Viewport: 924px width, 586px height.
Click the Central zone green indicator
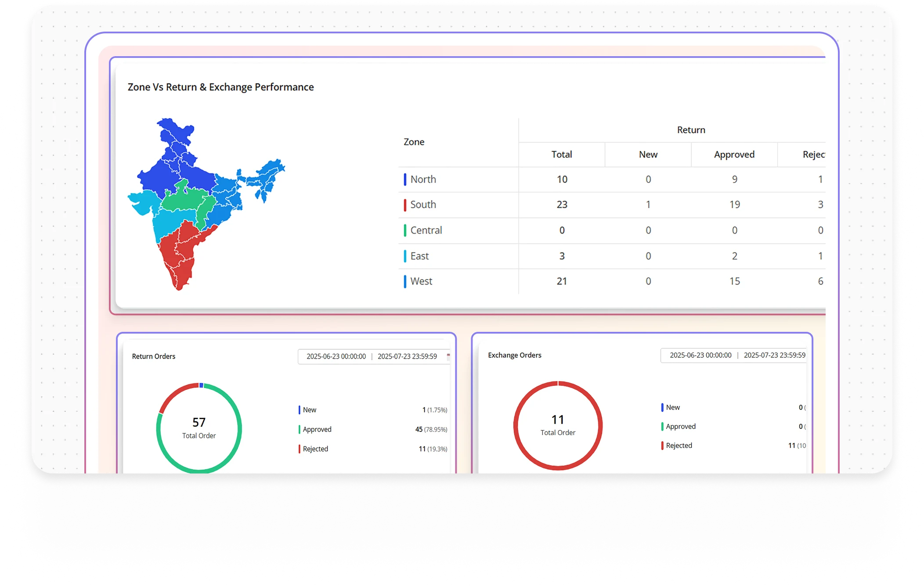pyautogui.click(x=404, y=230)
